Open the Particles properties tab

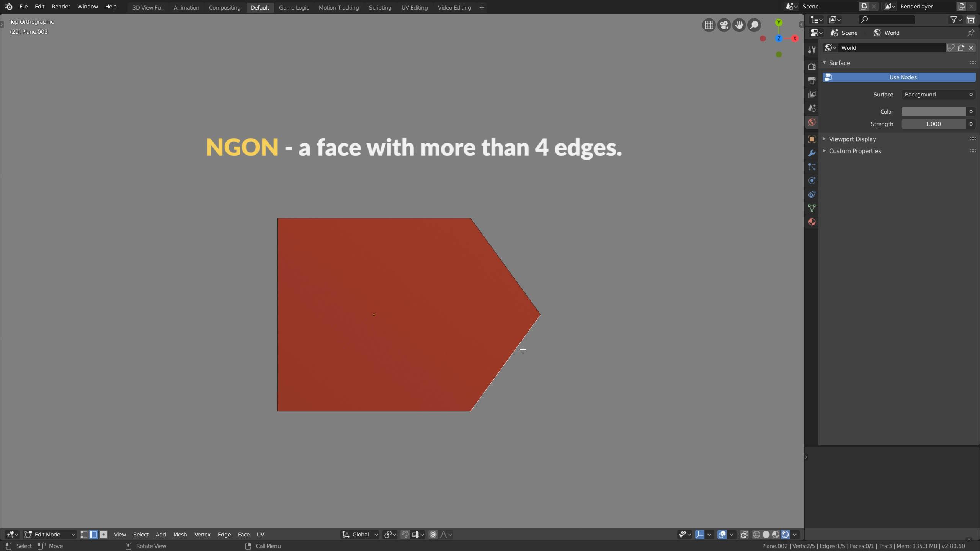click(x=812, y=167)
